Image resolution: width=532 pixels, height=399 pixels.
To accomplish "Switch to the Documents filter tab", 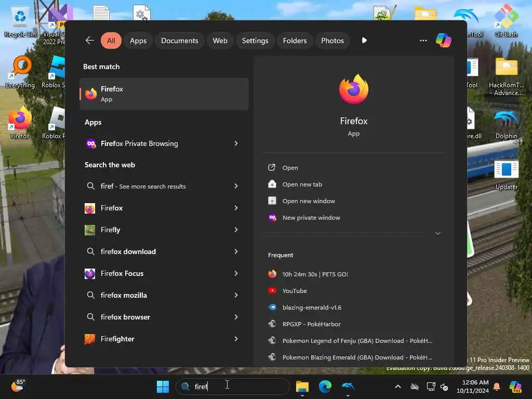I will 179,41.
